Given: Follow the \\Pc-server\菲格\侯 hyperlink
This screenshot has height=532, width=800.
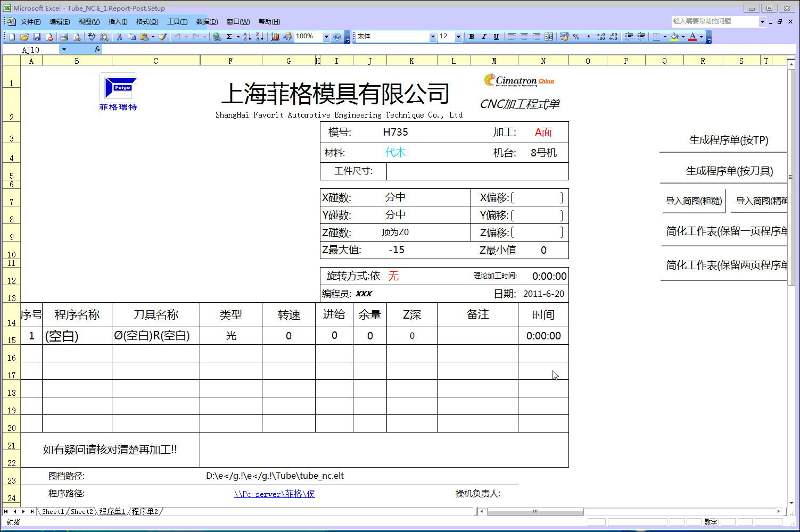Looking at the screenshot, I should pyautogui.click(x=275, y=493).
